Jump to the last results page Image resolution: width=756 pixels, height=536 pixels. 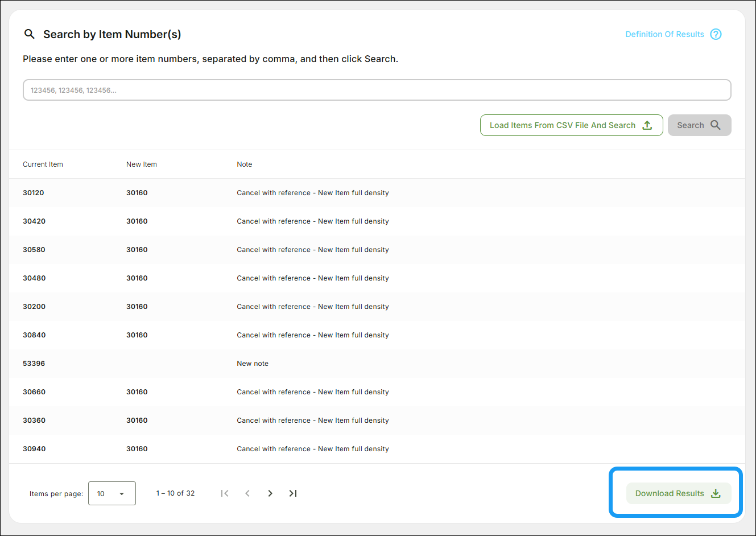point(293,493)
